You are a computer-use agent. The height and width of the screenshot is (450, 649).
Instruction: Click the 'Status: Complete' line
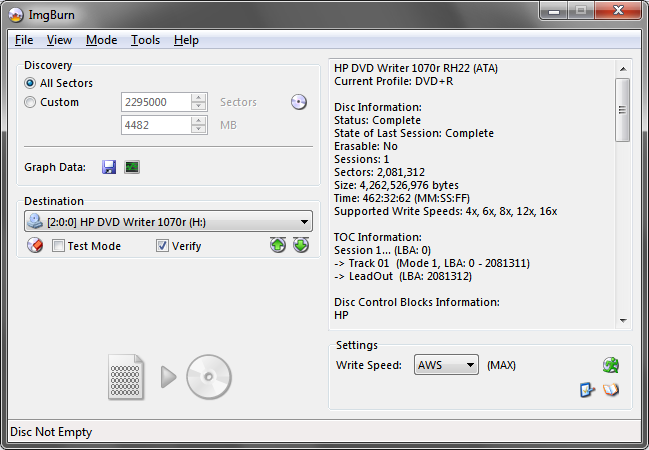pos(377,120)
